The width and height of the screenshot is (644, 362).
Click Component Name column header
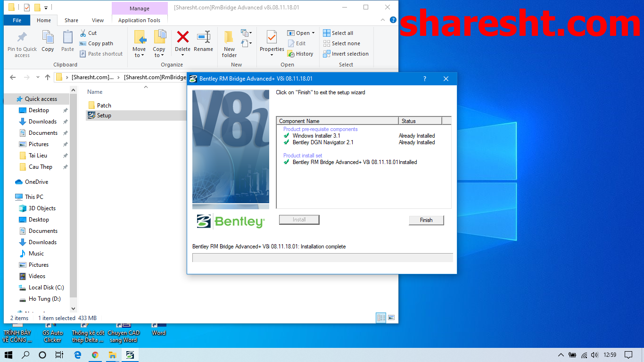[338, 121]
